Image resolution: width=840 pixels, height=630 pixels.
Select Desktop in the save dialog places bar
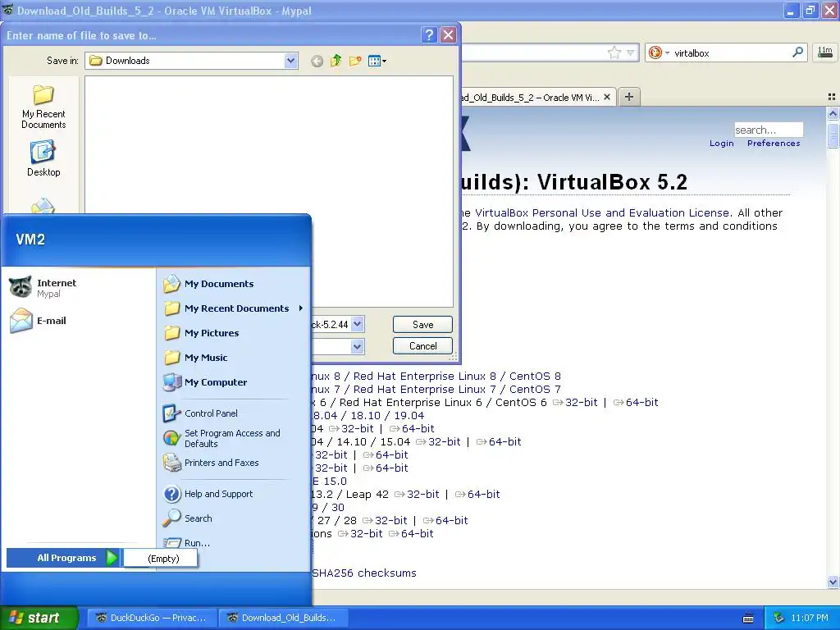43,158
